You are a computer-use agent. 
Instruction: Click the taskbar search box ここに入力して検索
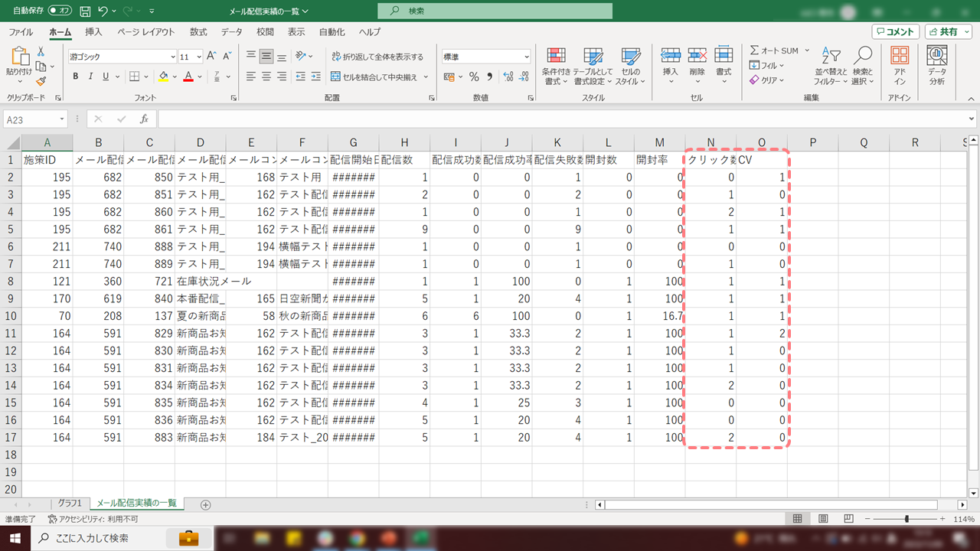point(122,538)
